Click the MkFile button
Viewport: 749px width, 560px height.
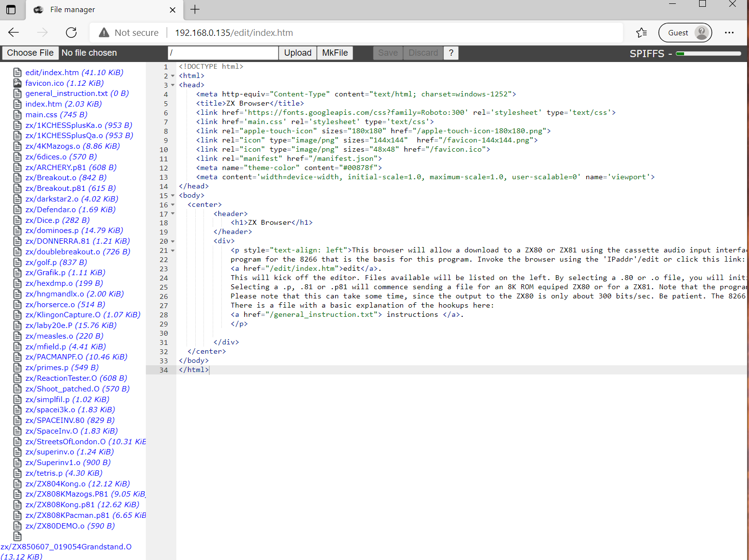tap(335, 53)
